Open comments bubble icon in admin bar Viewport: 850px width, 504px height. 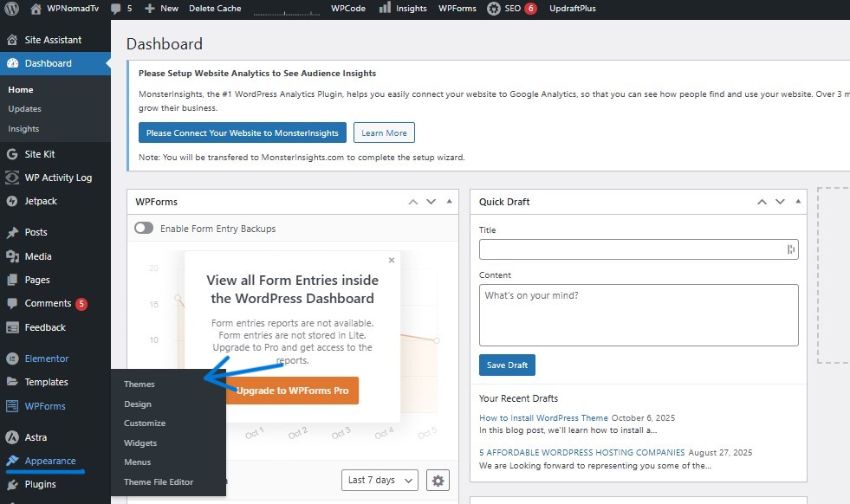(115, 9)
